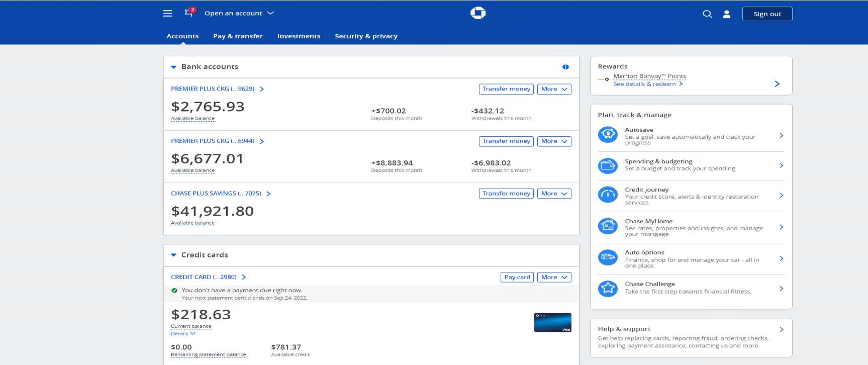The image size is (868, 365).
Task: Open Chase MyHome row arrow
Action: click(x=781, y=227)
